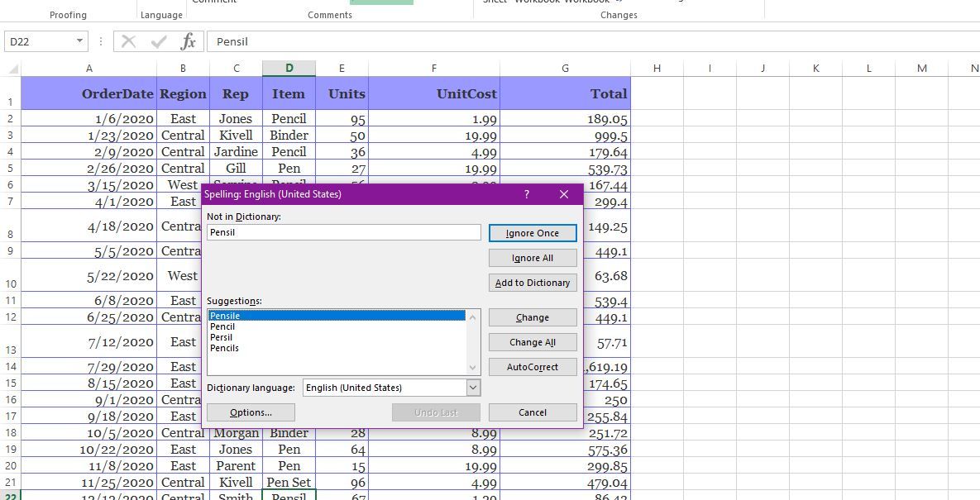The height and width of the screenshot is (500, 980).
Task: Click the Insert Function fx icon
Action: 189,41
